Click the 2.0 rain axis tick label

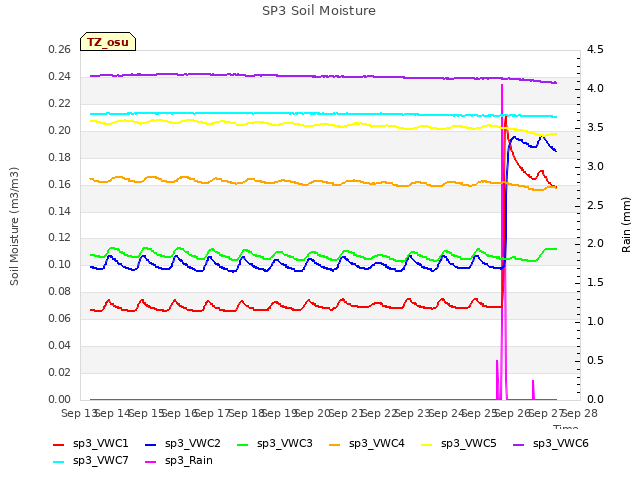[595, 244]
